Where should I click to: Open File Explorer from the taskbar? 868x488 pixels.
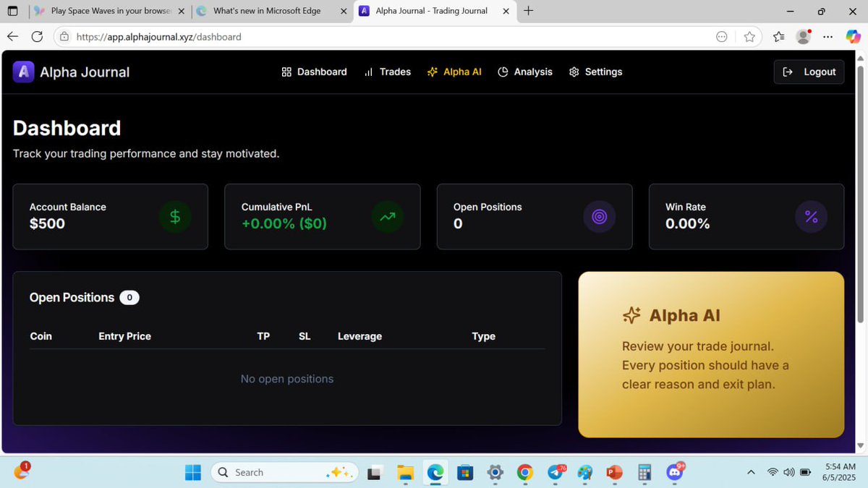(405, 473)
